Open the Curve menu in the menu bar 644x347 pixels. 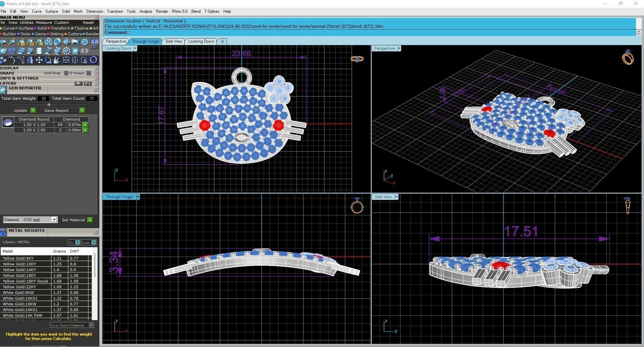click(37, 11)
